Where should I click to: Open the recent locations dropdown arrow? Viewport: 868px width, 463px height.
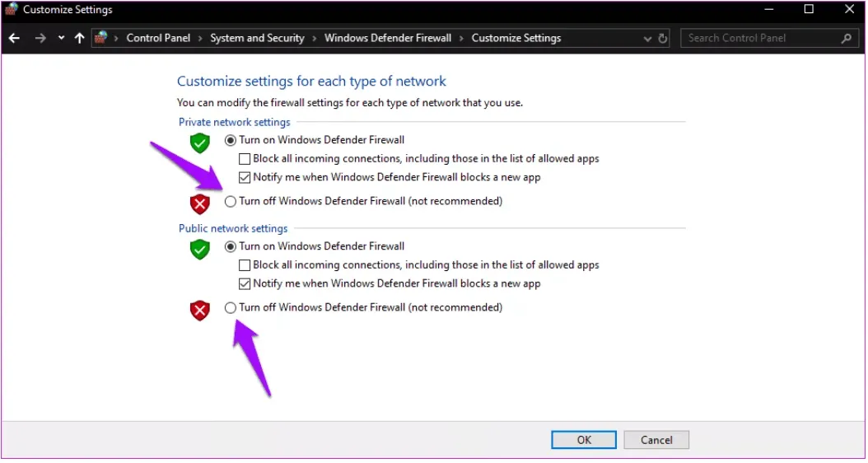click(x=62, y=38)
